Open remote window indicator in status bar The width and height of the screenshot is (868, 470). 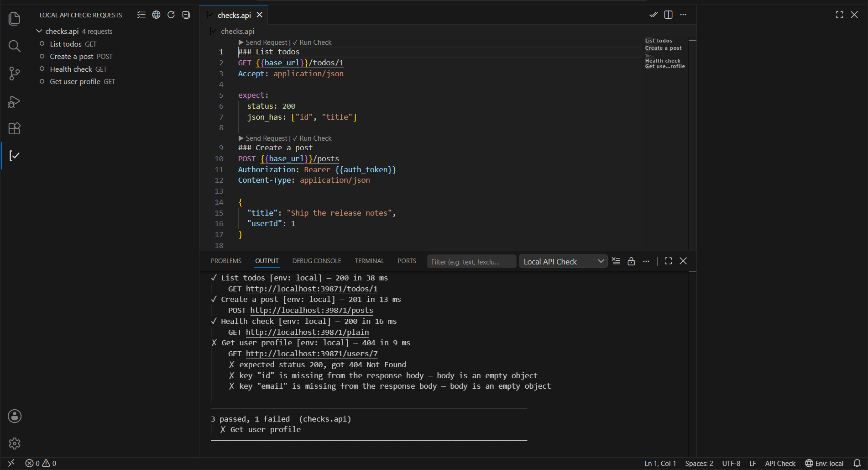click(11, 463)
